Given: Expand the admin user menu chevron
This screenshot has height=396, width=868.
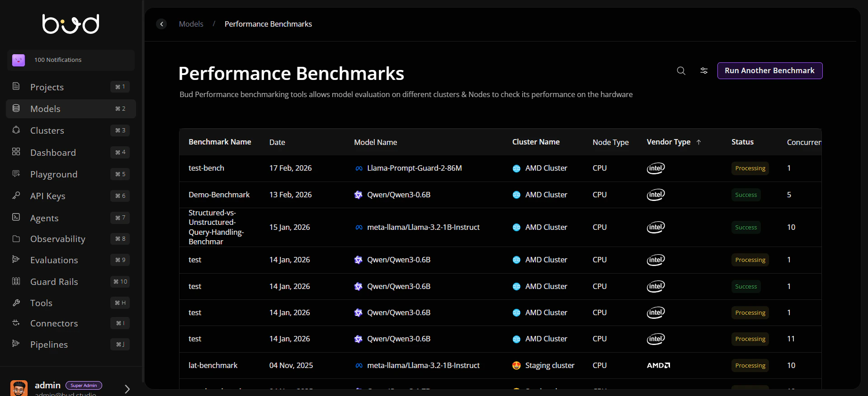Looking at the screenshot, I should [x=127, y=389].
